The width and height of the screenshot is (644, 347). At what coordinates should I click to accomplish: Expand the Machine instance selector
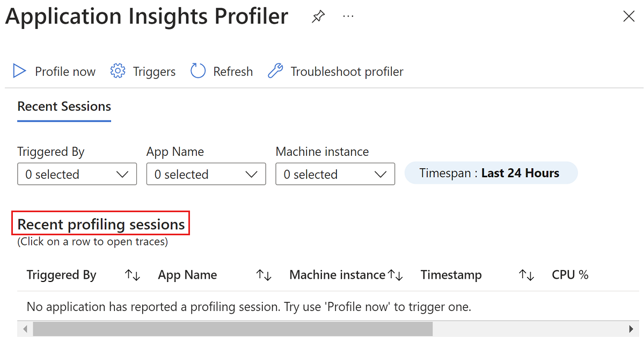(335, 173)
